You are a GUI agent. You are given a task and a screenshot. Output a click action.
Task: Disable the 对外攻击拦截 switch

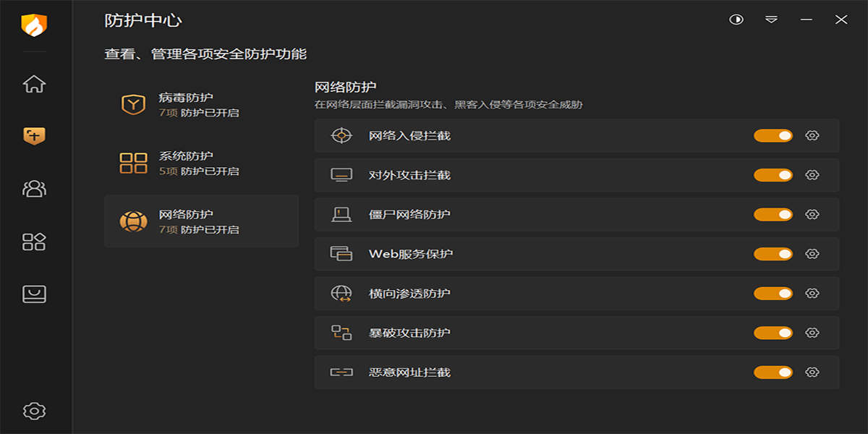(773, 175)
